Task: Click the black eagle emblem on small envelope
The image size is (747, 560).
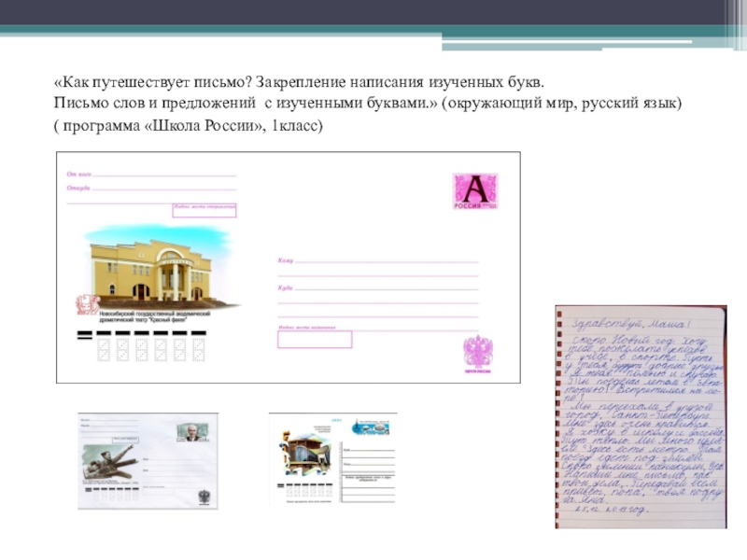Action: click(204, 497)
